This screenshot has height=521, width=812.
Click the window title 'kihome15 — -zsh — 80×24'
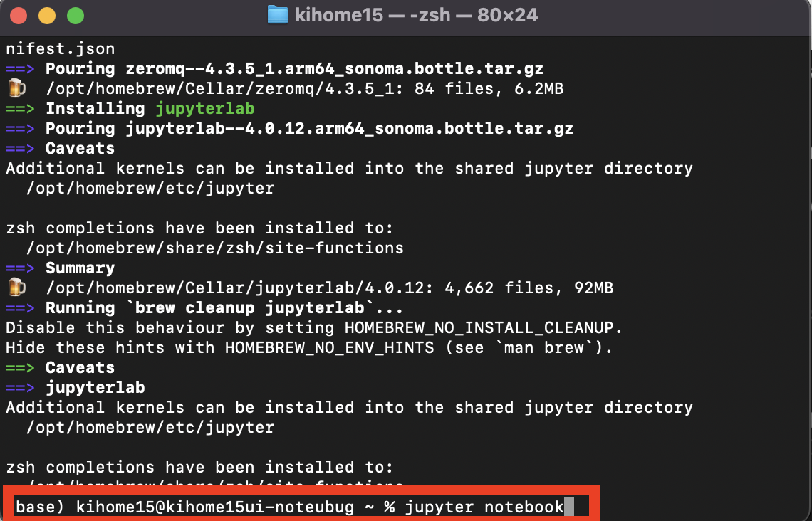(x=417, y=15)
